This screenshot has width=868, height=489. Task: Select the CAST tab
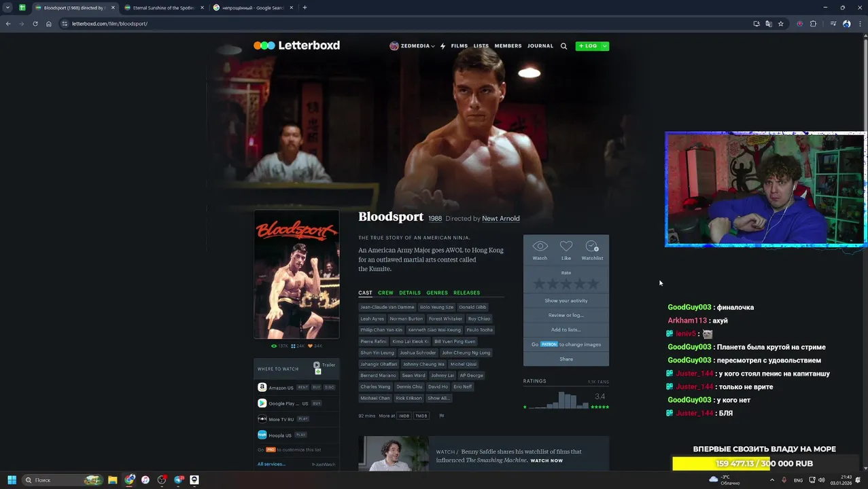coord(365,293)
